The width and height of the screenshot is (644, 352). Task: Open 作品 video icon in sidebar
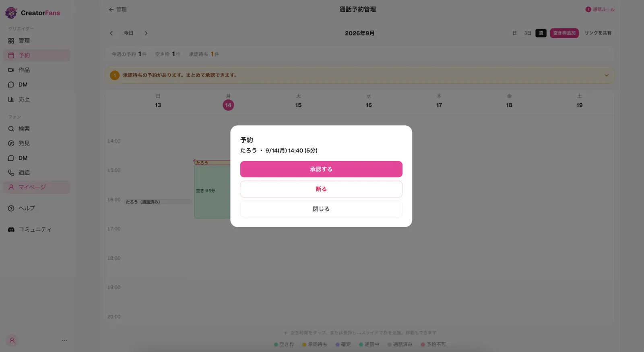coord(11,70)
